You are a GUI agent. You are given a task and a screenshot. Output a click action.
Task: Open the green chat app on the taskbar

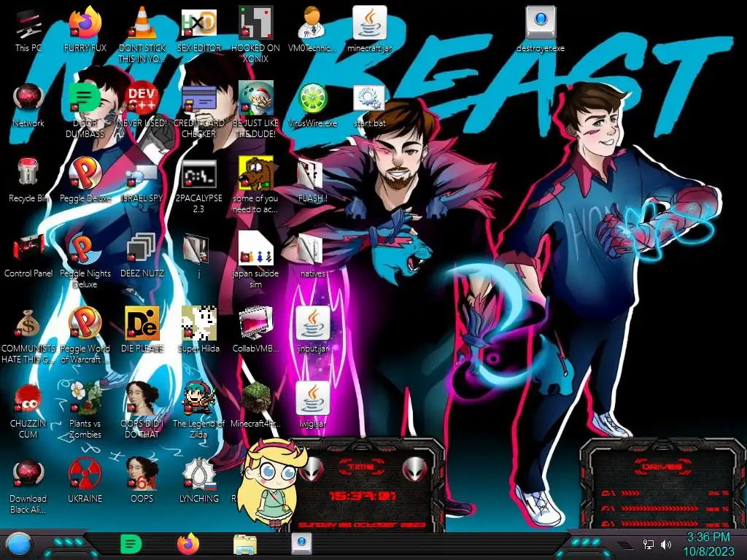[x=131, y=544]
